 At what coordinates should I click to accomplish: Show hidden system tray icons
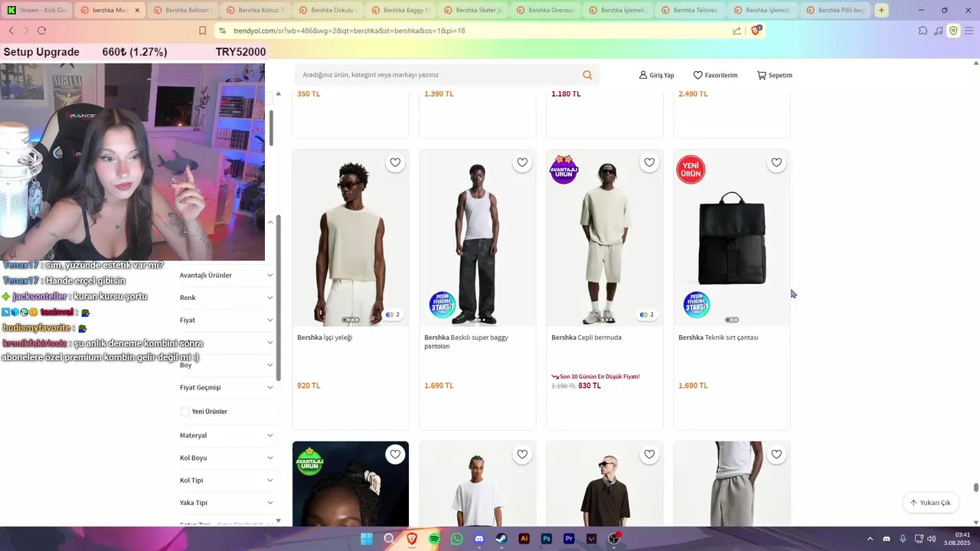click(x=870, y=539)
